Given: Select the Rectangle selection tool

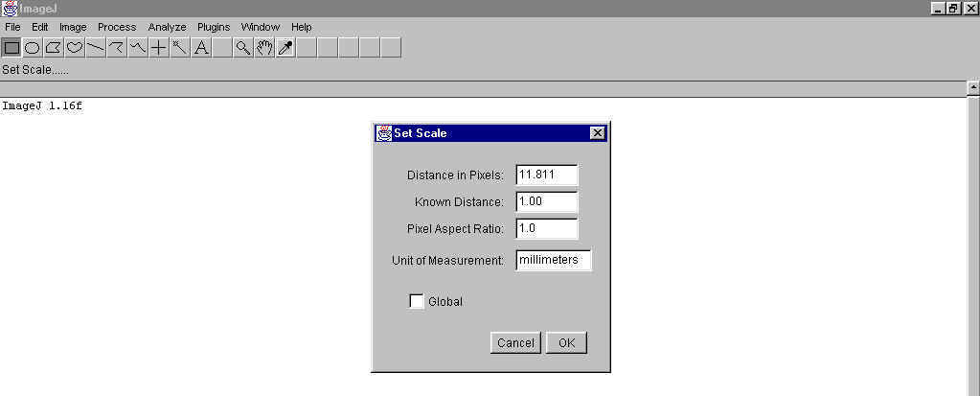Looking at the screenshot, I should [x=11, y=48].
